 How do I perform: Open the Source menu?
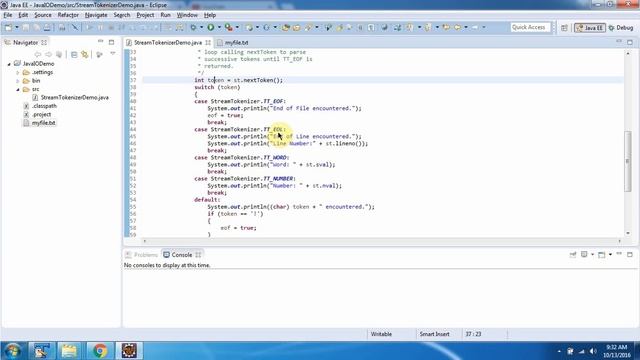coord(43,15)
